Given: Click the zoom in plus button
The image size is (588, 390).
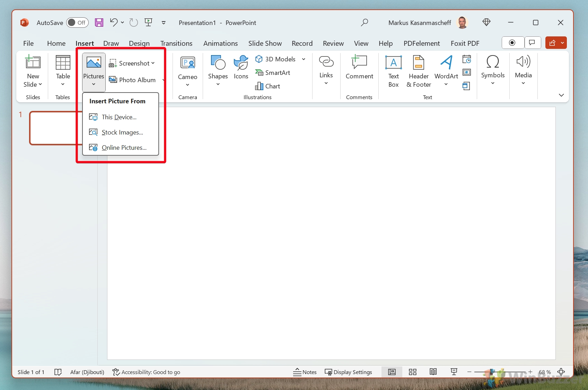Looking at the screenshot, I should [x=530, y=372].
